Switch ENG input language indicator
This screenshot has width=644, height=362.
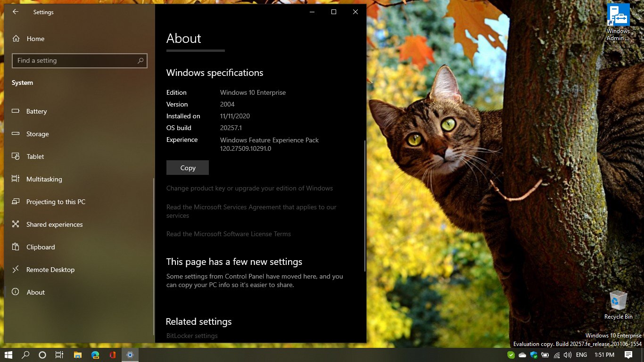(582, 355)
